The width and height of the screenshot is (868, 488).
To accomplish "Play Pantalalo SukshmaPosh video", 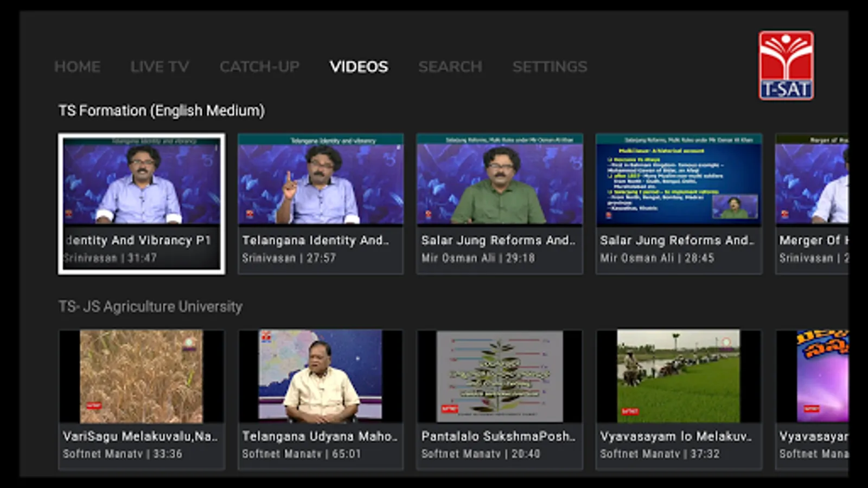I will coord(500,399).
